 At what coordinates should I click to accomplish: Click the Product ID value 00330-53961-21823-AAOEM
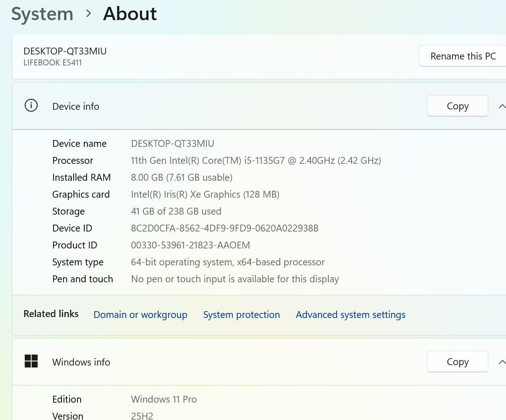[x=190, y=245]
